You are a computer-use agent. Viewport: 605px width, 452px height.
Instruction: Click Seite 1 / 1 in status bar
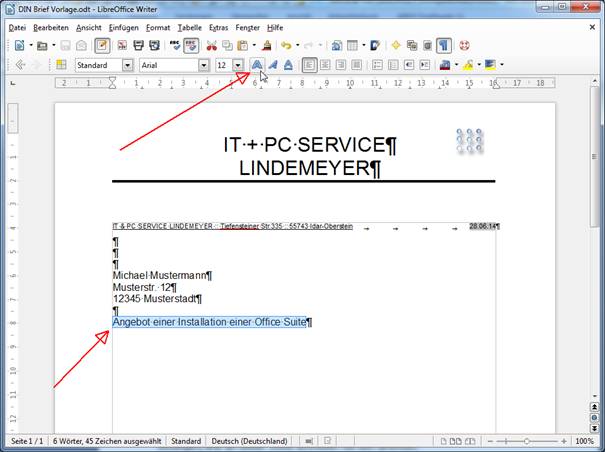coord(27,441)
